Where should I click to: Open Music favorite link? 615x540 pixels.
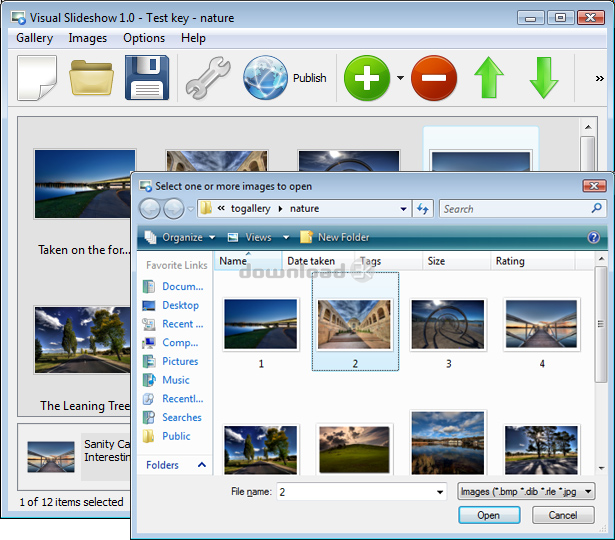click(x=166, y=380)
